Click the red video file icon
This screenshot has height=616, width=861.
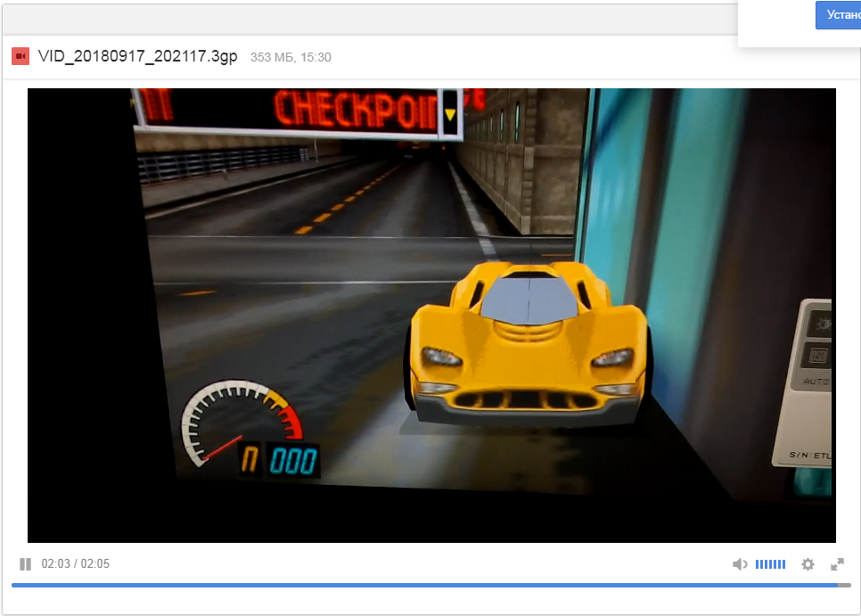pyautogui.click(x=20, y=57)
